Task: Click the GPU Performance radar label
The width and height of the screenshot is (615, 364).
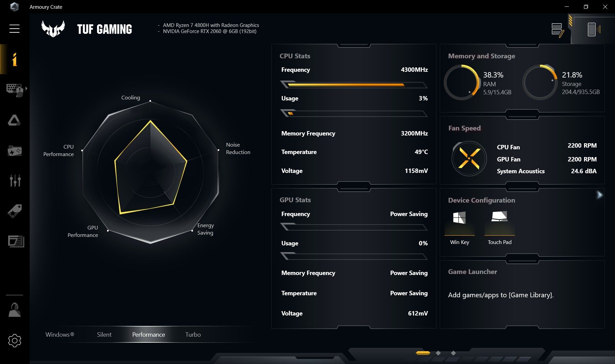Action: point(83,231)
